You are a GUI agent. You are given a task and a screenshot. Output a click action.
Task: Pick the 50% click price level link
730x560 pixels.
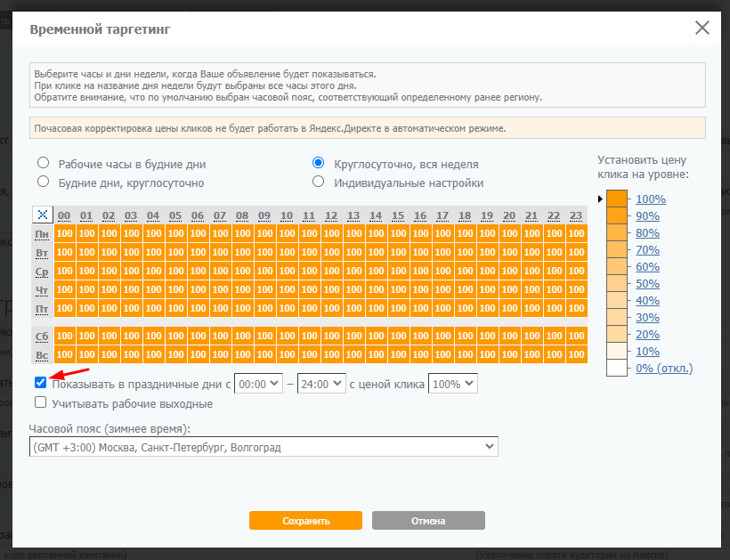pos(647,284)
